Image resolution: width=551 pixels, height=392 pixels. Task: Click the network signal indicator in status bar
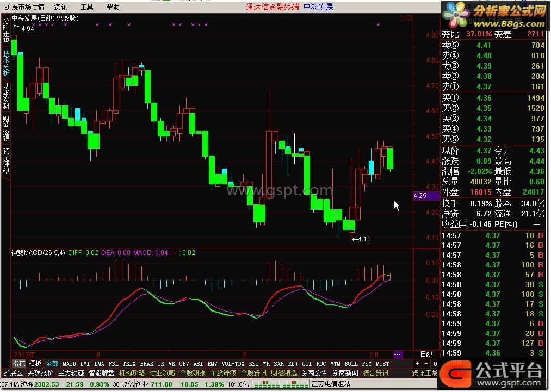281,384
